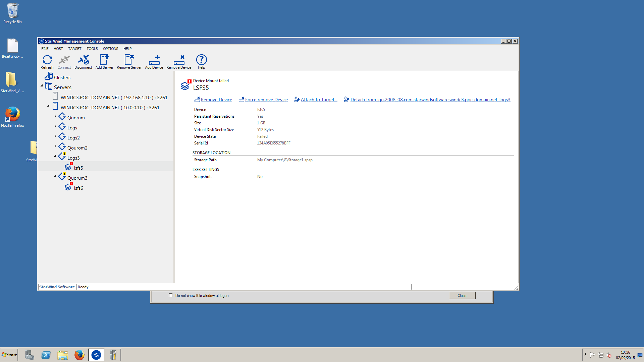Collapse the Quorum3 target node
Viewport: 644px width, 362px height.
click(x=55, y=176)
